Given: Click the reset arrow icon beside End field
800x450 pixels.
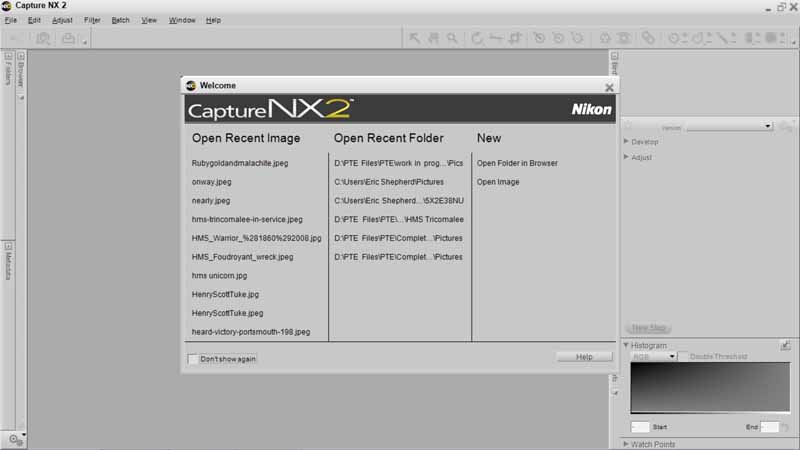Looking at the screenshot, I should (x=785, y=427).
